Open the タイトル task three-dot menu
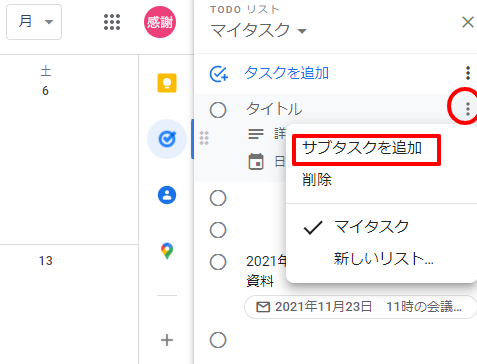477x364 pixels. [x=468, y=109]
